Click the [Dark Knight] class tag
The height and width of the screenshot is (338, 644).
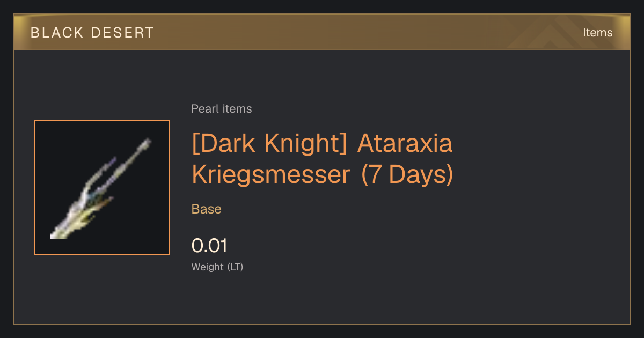270,145
